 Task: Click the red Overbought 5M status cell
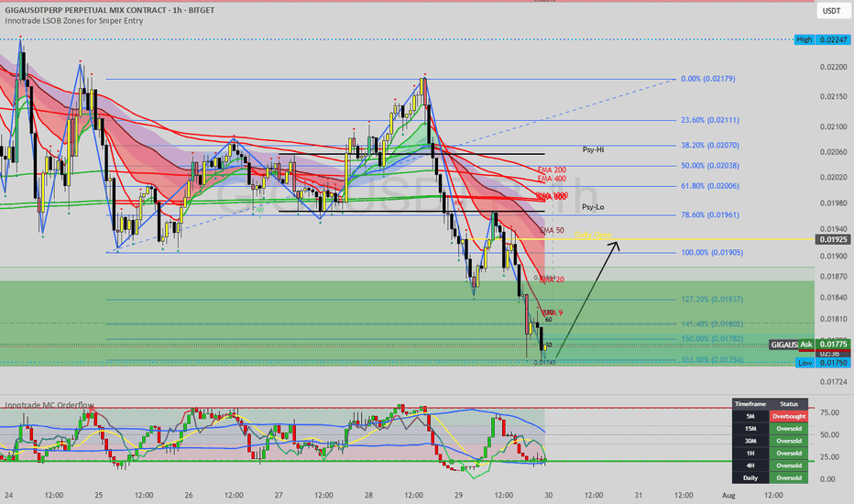click(x=788, y=416)
